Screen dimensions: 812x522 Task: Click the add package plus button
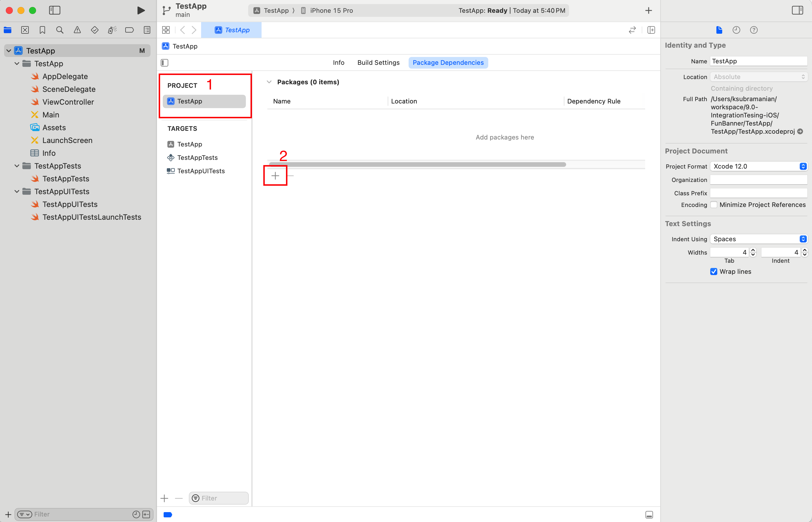275,175
